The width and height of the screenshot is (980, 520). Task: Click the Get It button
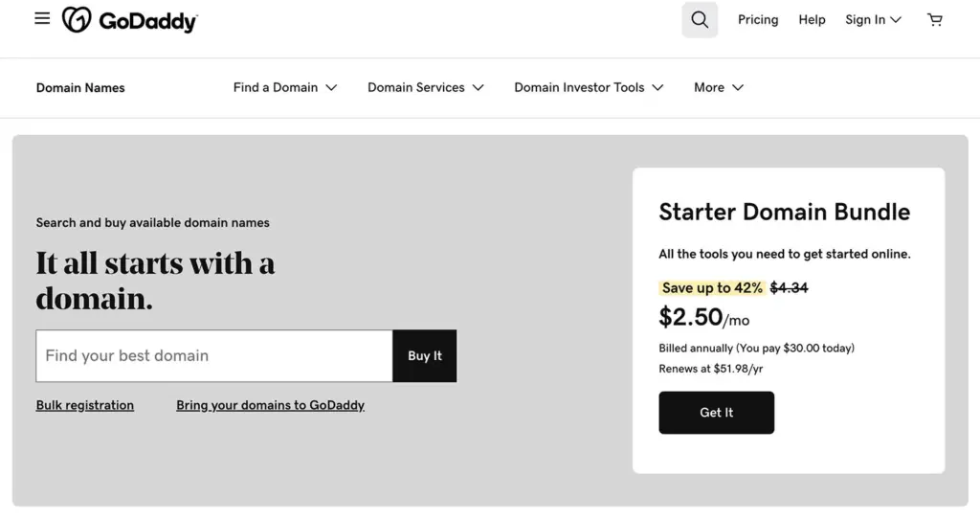point(716,413)
